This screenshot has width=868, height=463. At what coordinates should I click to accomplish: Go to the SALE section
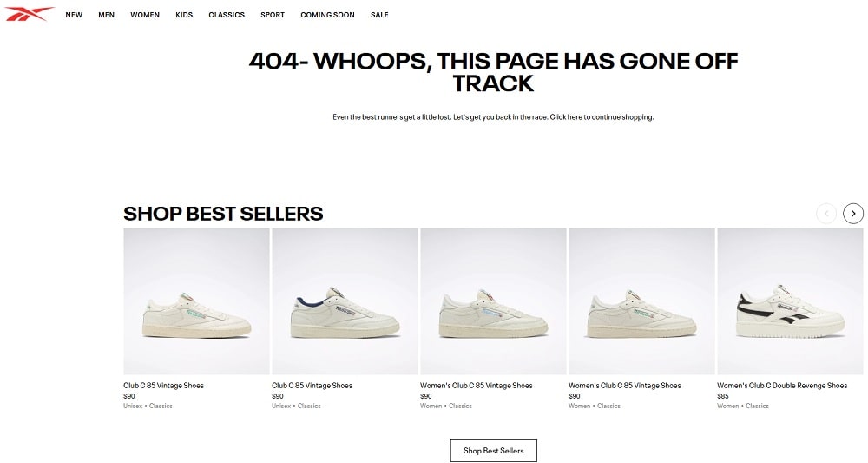pyautogui.click(x=379, y=15)
